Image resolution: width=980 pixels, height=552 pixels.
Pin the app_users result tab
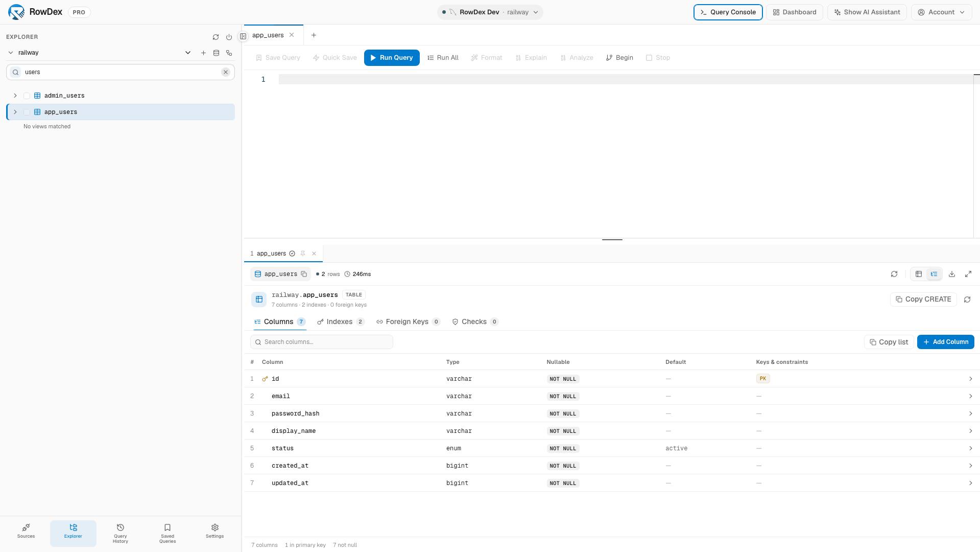[x=303, y=254]
